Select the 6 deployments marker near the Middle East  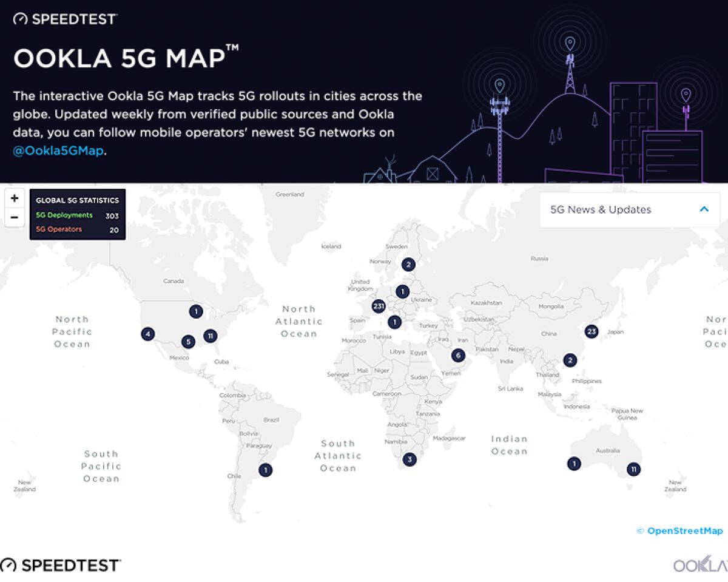pyautogui.click(x=459, y=355)
